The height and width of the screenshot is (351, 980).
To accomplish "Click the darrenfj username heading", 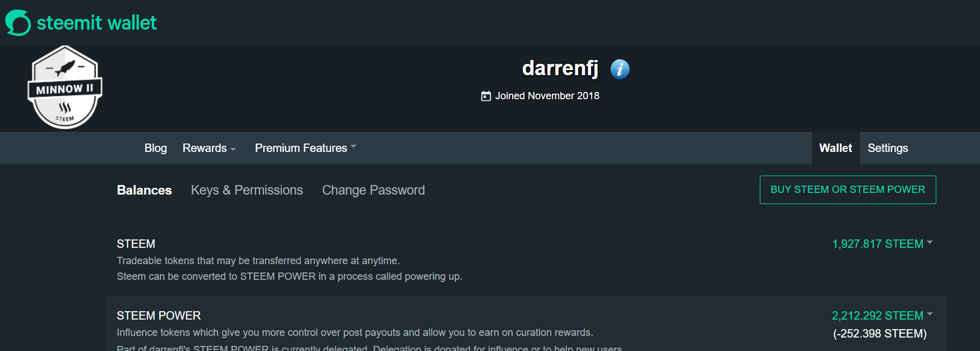I will tap(560, 68).
